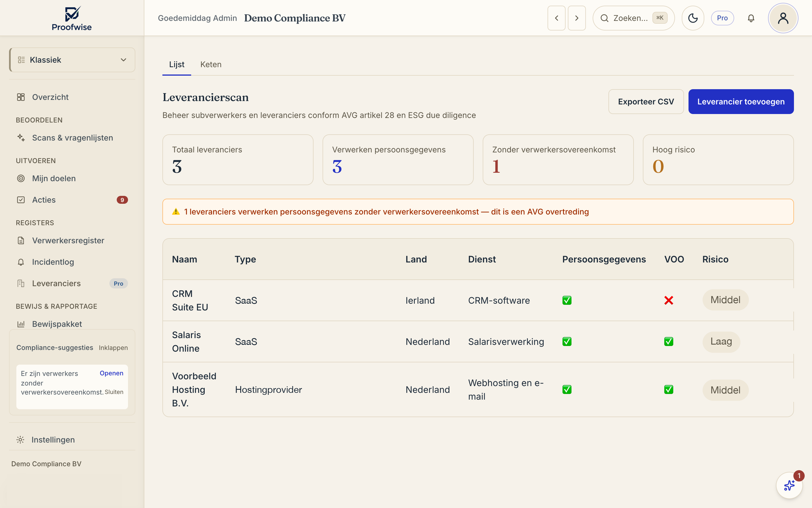812x508 pixels.
Task: Click Persoonsgegevens checkmark for Salaris Online
Action: point(567,342)
